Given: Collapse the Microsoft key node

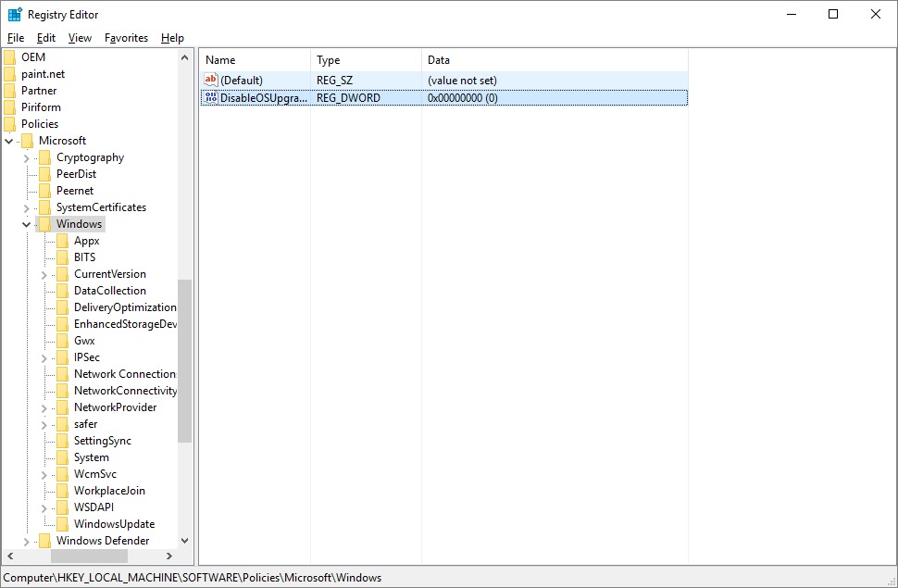Looking at the screenshot, I should click(x=9, y=141).
